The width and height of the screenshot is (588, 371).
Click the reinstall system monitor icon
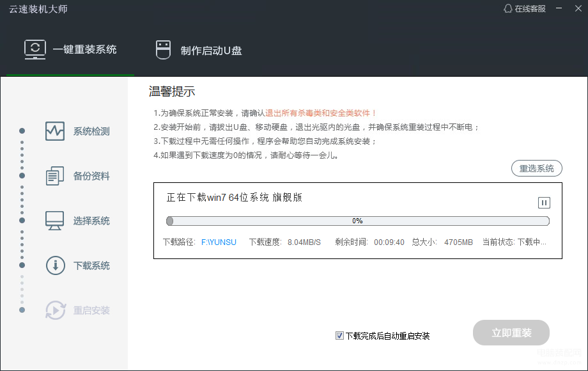click(x=35, y=49)
